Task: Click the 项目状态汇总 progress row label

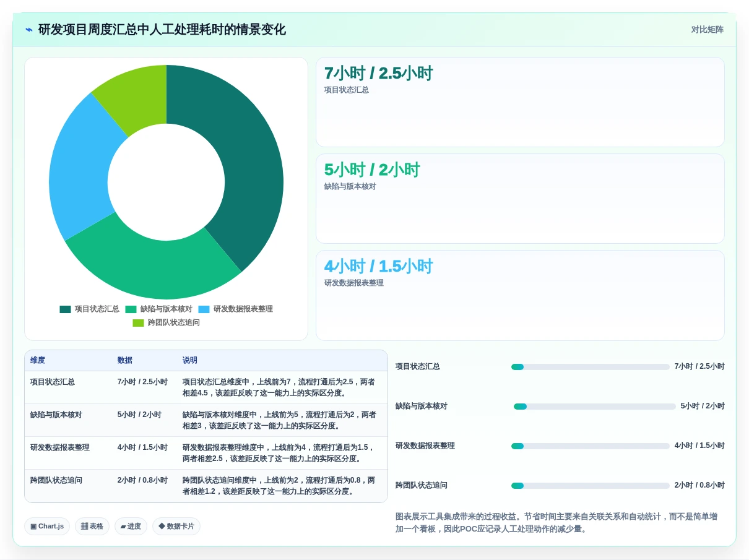Action: tap(418, 367)
